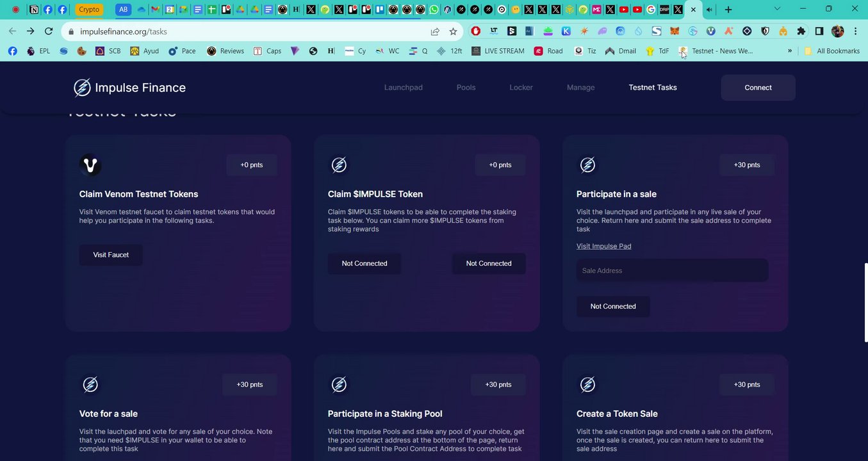Click the Create a Token Sale heading
This screenshot has height=461, width=868.
pyautogui.click(x=617, y=414)
